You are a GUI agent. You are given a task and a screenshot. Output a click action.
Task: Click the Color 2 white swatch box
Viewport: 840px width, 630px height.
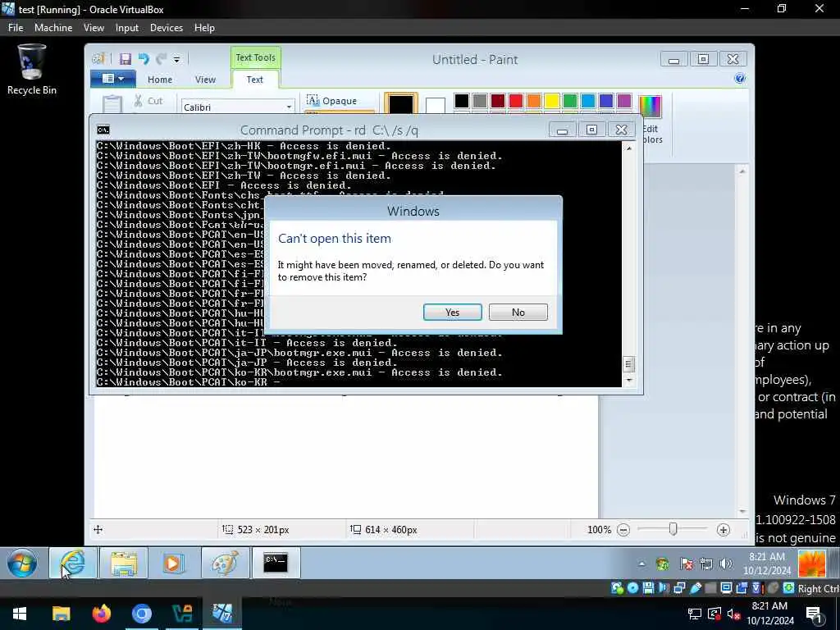[435, 105]
